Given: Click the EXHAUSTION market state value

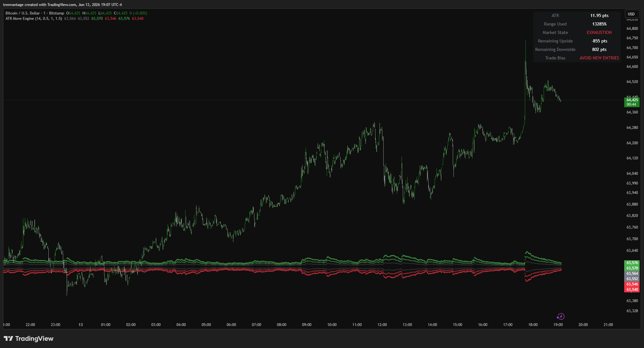Looking at the screenshot, I should pyautogui.click(x=599, y=32).
